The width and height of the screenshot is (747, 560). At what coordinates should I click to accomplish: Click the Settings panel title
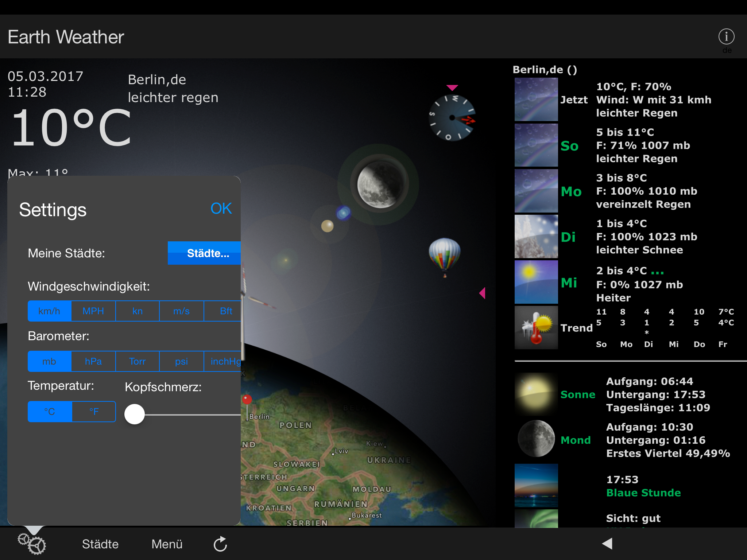[x=53, y=210]
